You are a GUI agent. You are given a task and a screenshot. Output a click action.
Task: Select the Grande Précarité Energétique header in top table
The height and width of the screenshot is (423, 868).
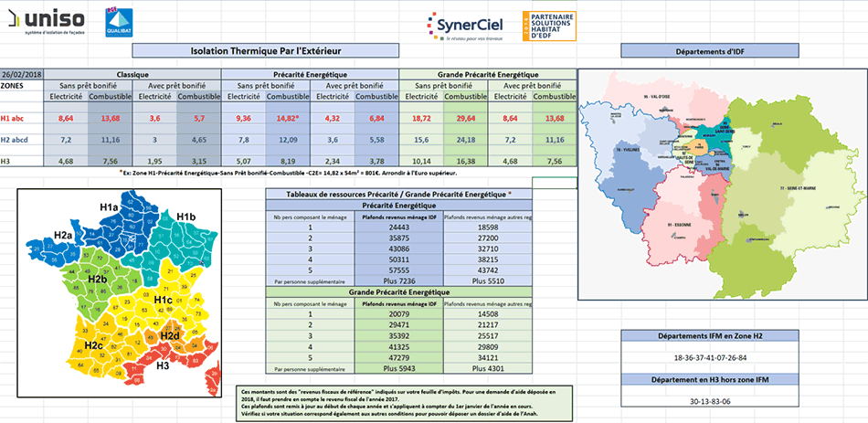pos(488,74)
